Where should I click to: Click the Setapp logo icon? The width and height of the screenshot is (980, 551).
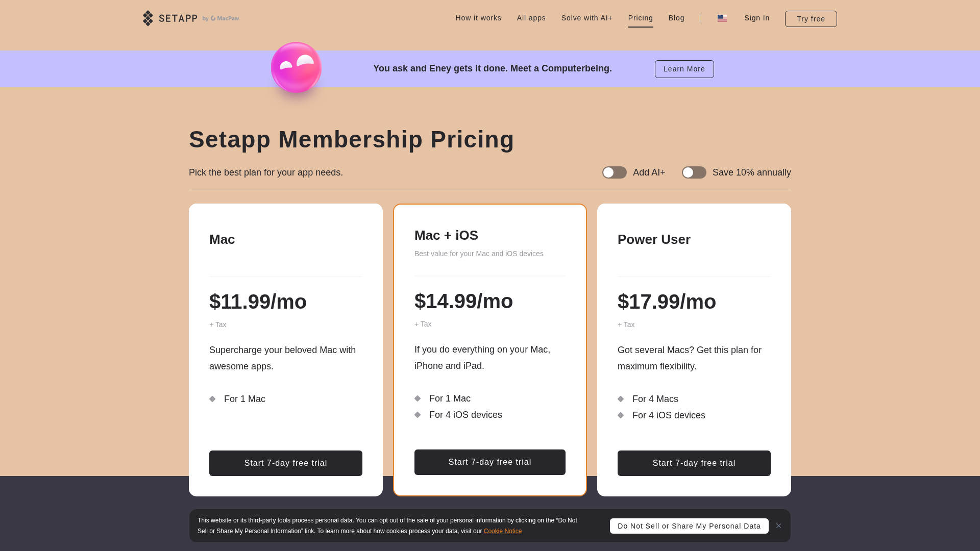148,18
